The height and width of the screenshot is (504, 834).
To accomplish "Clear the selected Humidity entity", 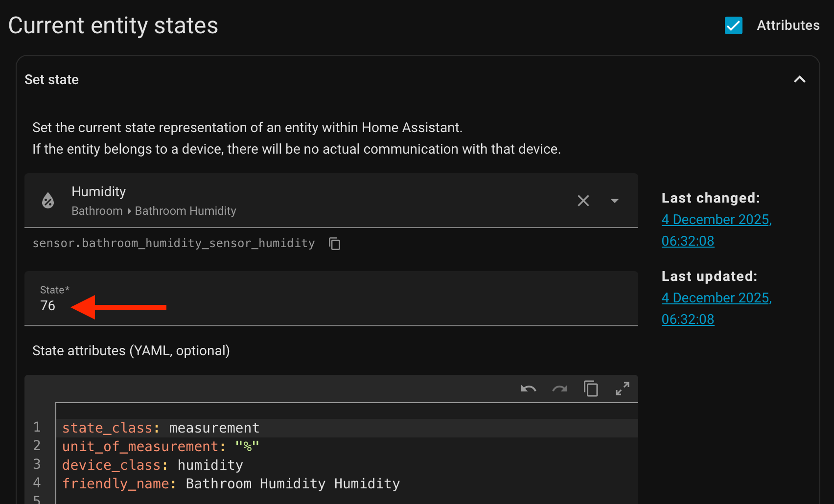I will tap(583, 201).
